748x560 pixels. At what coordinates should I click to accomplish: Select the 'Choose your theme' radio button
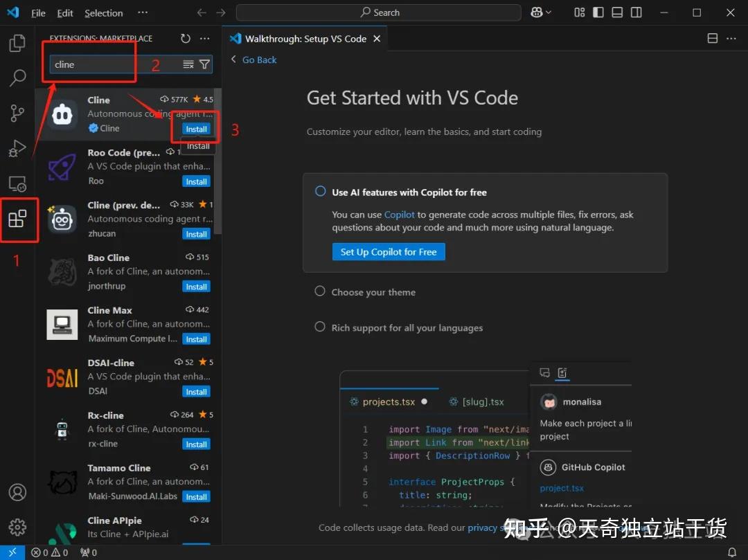click(320, 292)
